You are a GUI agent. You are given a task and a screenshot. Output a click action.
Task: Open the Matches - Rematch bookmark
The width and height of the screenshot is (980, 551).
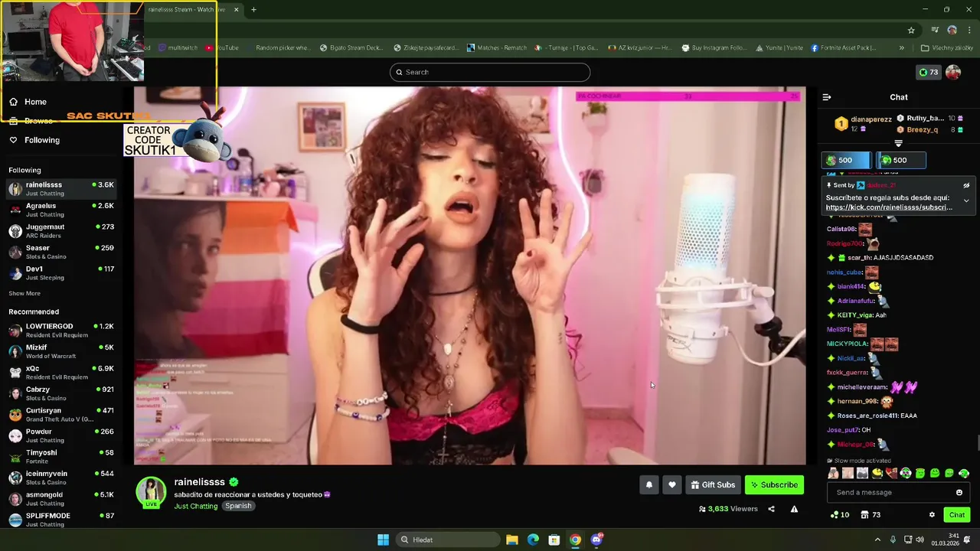point(496,47)
